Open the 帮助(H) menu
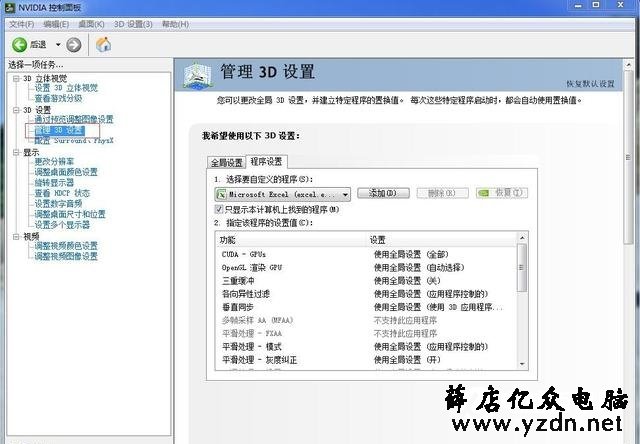Screen dimensions: 640x444 click(x=175, y=24)
